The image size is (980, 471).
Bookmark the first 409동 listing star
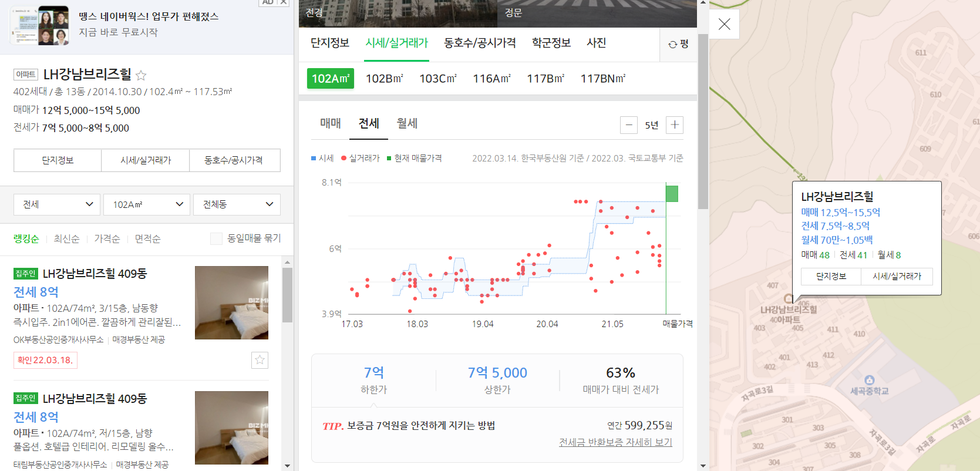pos(260,360)
